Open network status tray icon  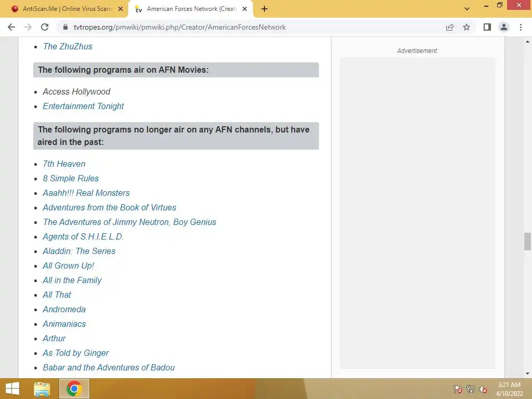471,389
